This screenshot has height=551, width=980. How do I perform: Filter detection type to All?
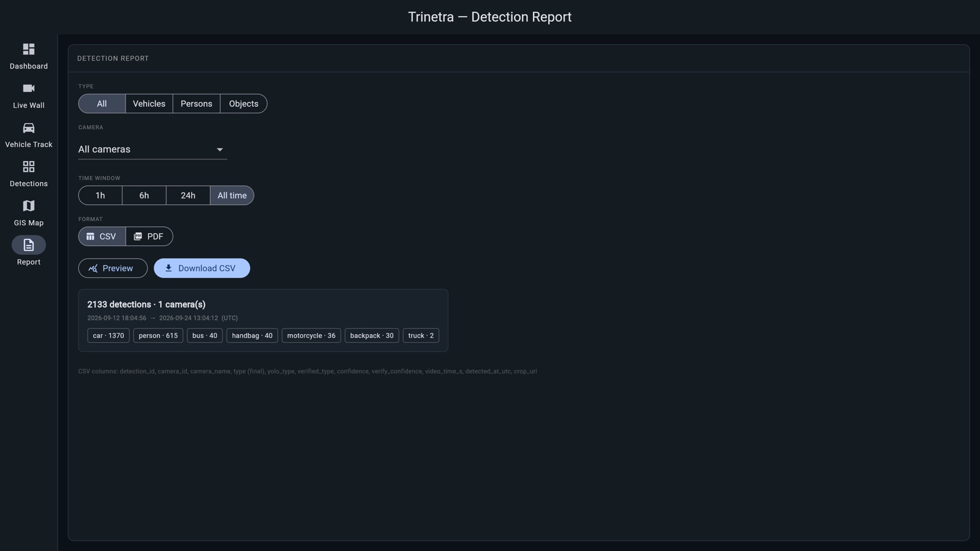coord(102,103)
